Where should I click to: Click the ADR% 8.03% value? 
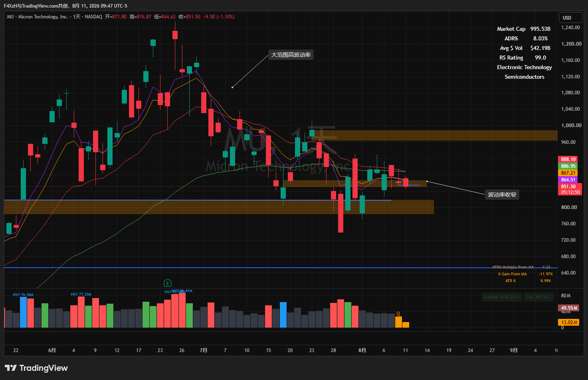tap(540, 38)
